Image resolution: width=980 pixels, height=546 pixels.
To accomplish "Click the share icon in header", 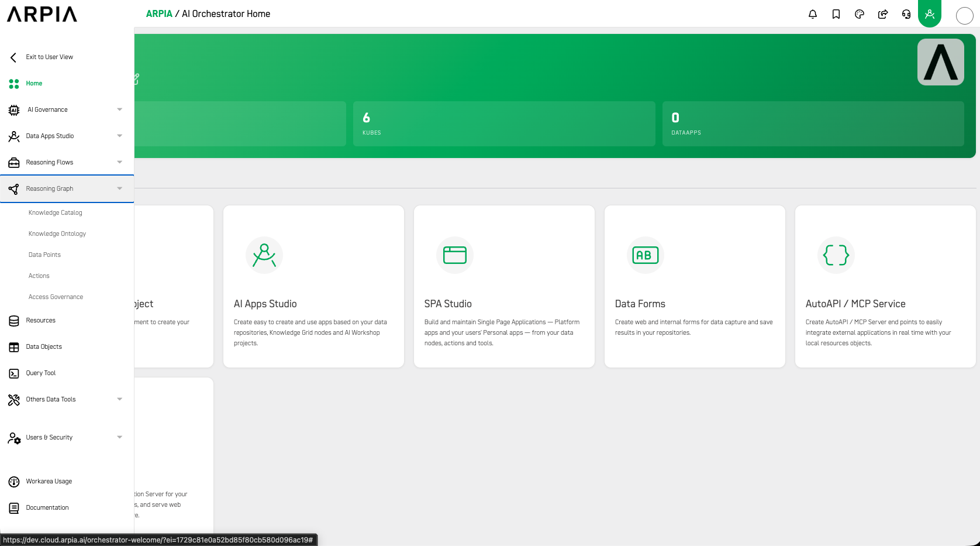I will (882, 14).
